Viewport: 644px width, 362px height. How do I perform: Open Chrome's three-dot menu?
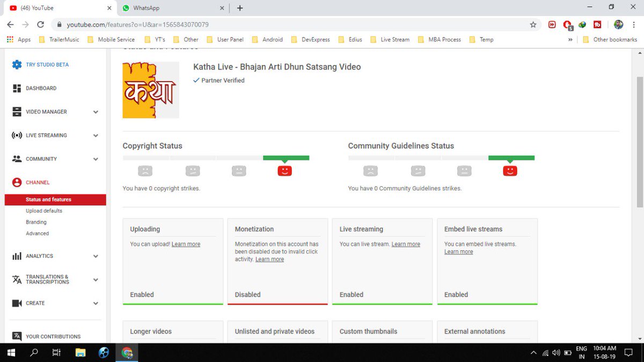pos(634,25)
